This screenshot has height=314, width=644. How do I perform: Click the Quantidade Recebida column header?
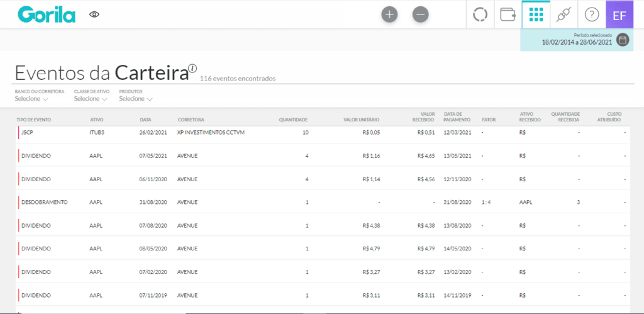pos(565,116)
